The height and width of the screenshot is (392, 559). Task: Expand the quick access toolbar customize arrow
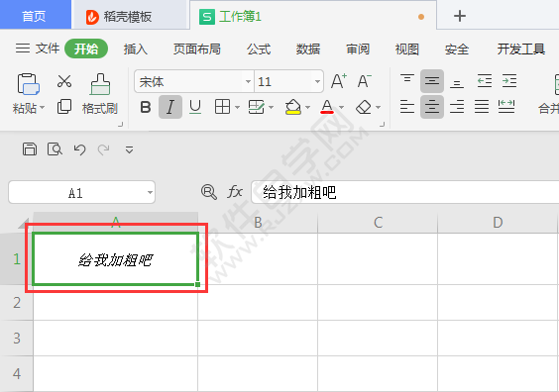click(129, 149)
